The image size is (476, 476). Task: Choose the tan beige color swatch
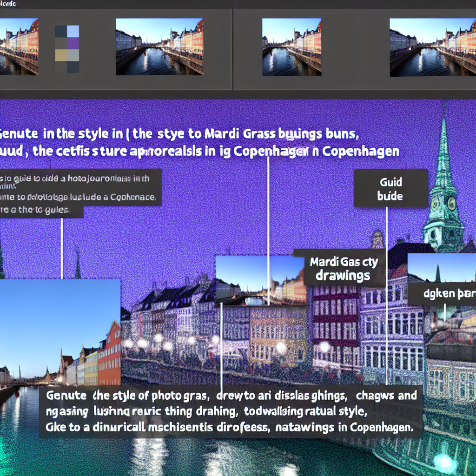61,55
